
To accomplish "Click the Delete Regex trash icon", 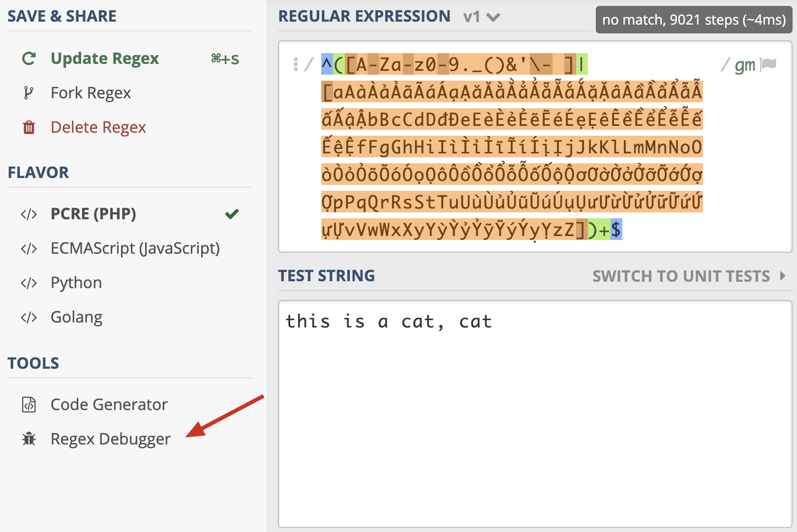I will (x=29, y=127).
